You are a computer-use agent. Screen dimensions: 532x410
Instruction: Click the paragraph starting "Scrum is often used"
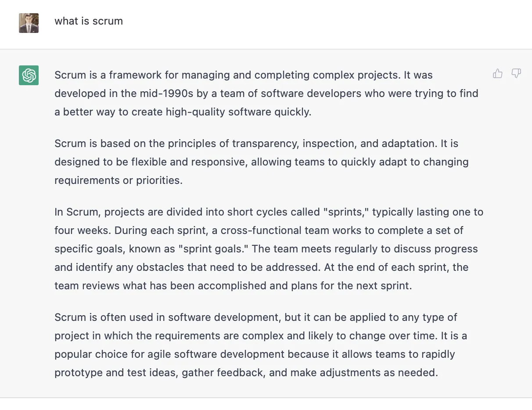[x=261, y=345]
